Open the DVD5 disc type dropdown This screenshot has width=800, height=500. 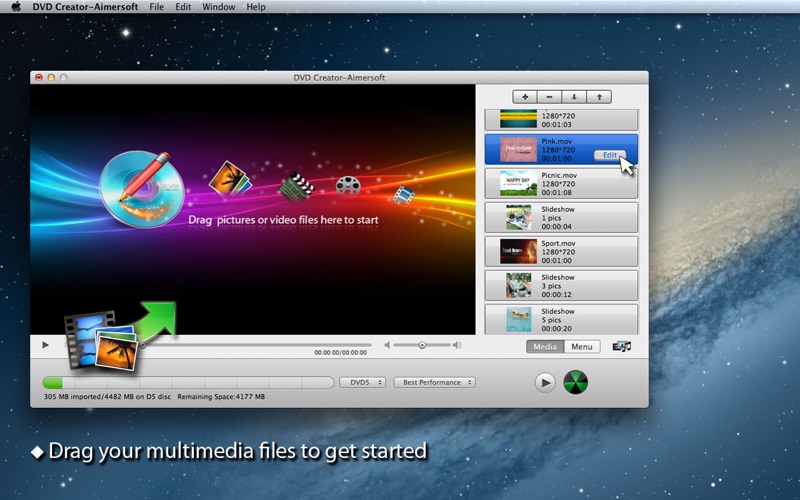[362, 382]
